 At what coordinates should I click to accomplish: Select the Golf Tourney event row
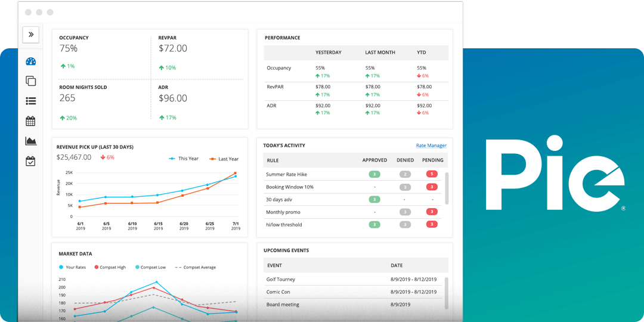coord(354,279)
